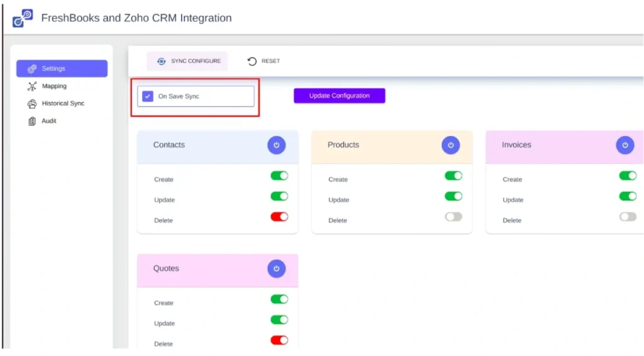Toggle the Contacts power button

point(277,145)
